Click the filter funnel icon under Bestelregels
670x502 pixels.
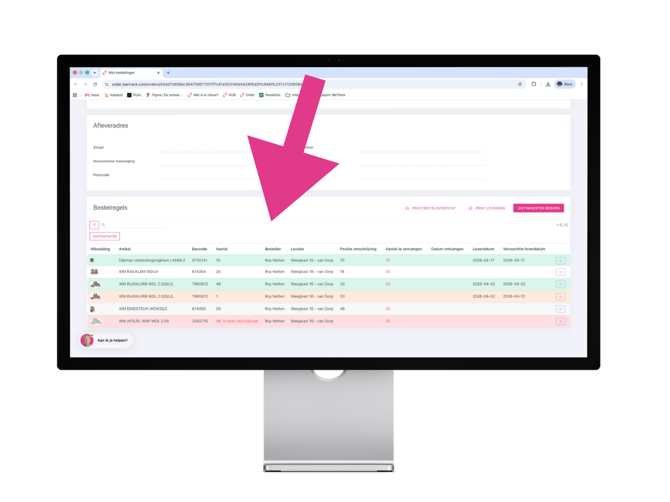pos(94,225)
